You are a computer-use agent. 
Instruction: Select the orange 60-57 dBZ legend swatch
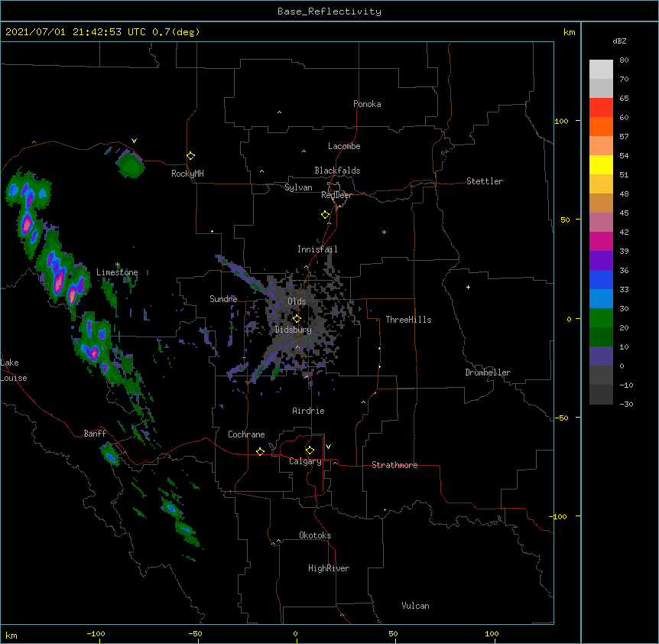(601, 127)
